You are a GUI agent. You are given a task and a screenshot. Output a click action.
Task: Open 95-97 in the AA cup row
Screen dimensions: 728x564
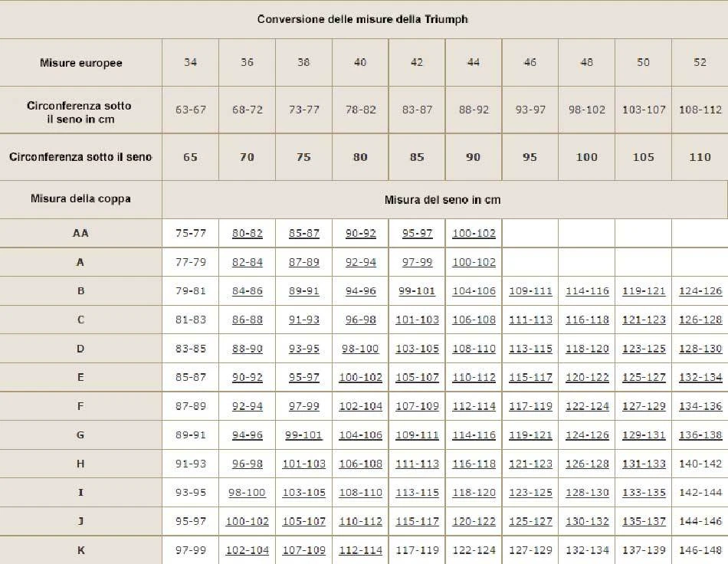(x=417, y=233)
